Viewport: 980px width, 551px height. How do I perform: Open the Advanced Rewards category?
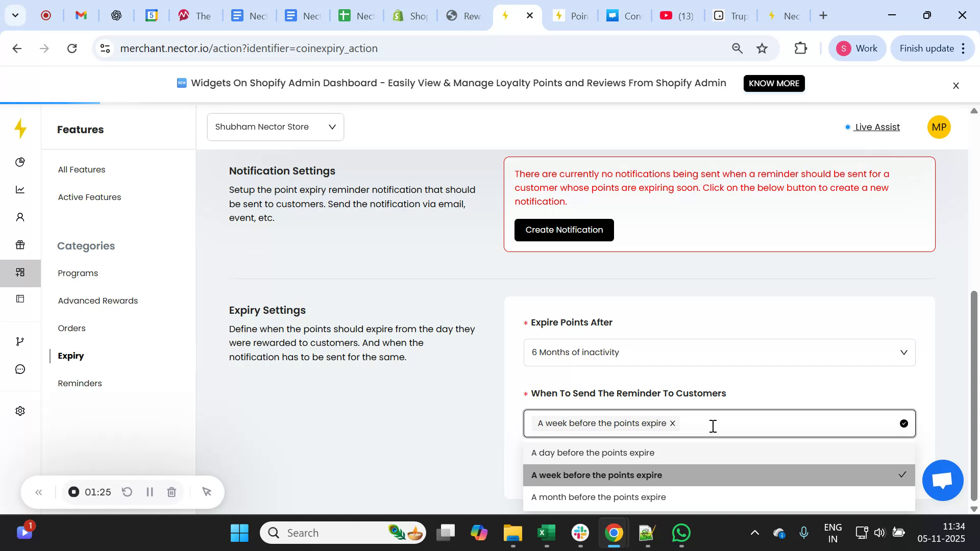(x=97, y=300)
